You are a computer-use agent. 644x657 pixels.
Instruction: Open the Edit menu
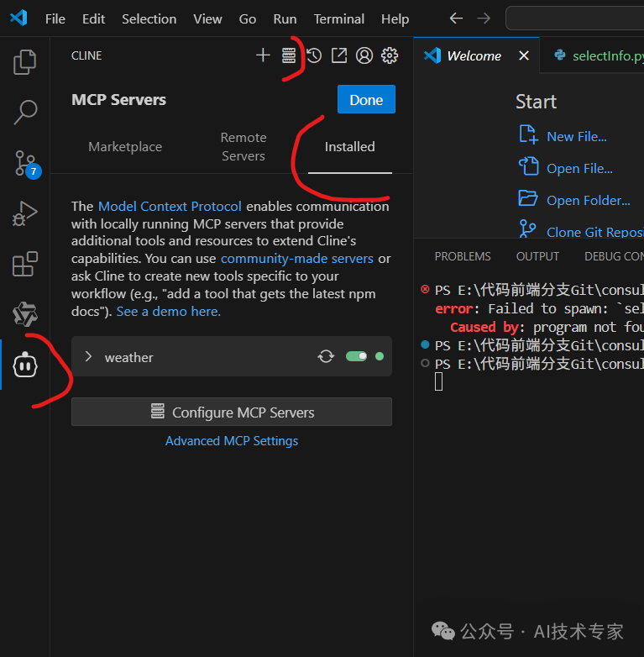click(93, 18)
